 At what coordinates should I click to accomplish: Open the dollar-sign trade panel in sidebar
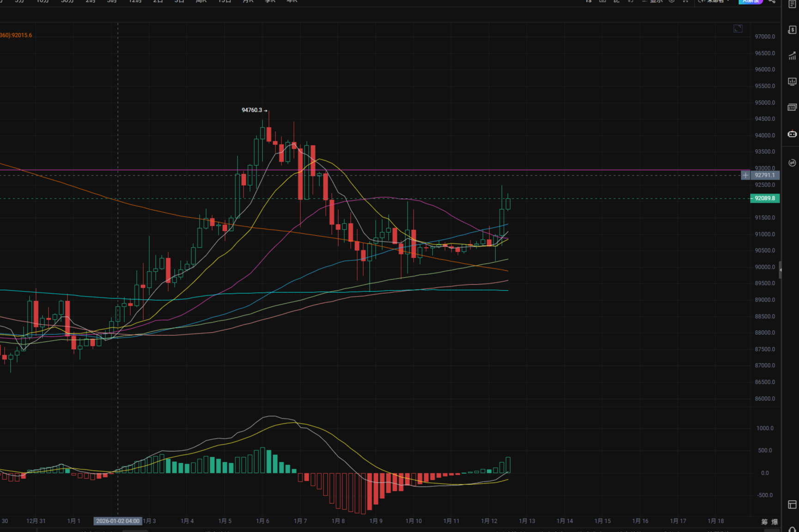(792, 30)
